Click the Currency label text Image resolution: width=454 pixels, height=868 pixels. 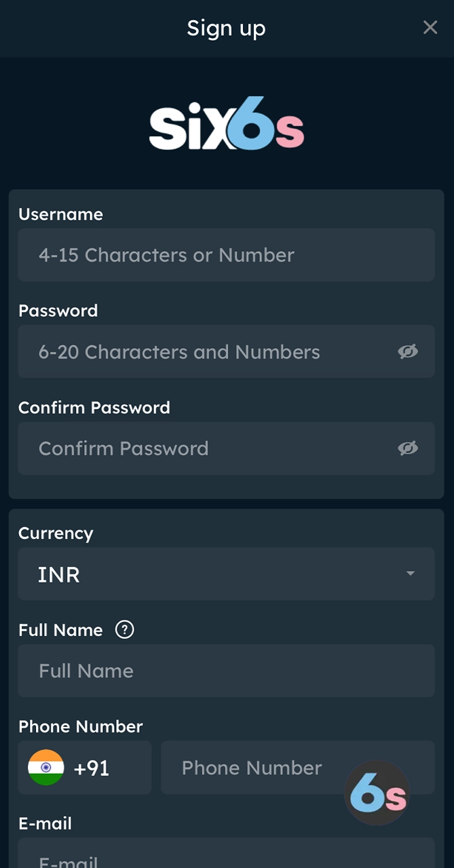pos(56,533)
